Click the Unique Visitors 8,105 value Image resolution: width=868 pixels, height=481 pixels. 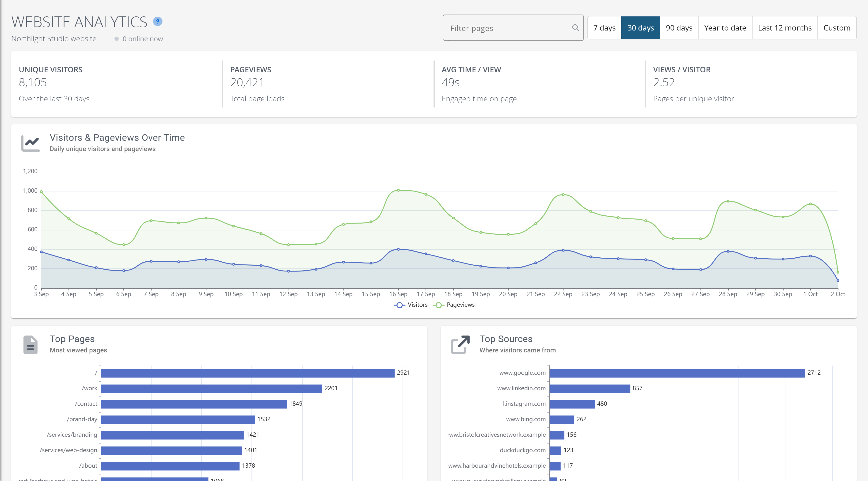33,82
